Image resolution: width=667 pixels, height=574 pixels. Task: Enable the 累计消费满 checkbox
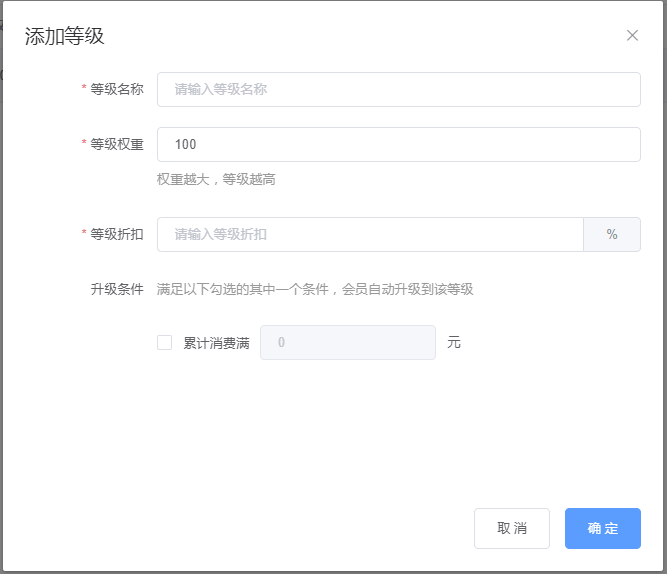tap(165, 342)
